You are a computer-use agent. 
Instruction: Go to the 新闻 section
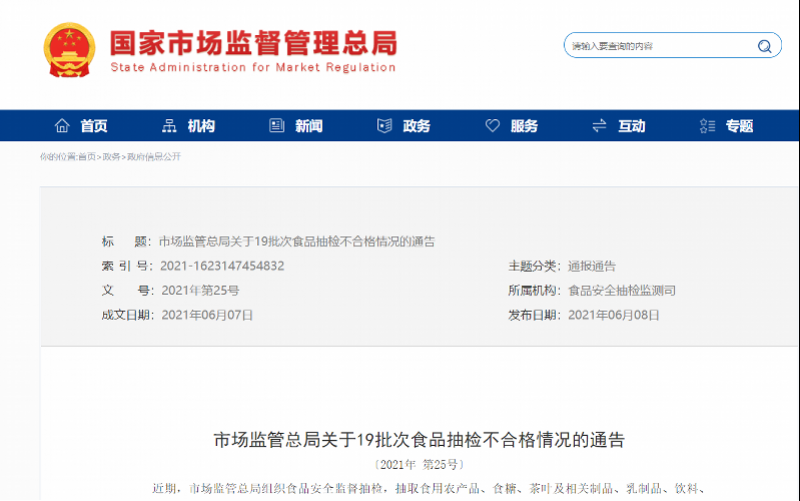tap(309, 126)
